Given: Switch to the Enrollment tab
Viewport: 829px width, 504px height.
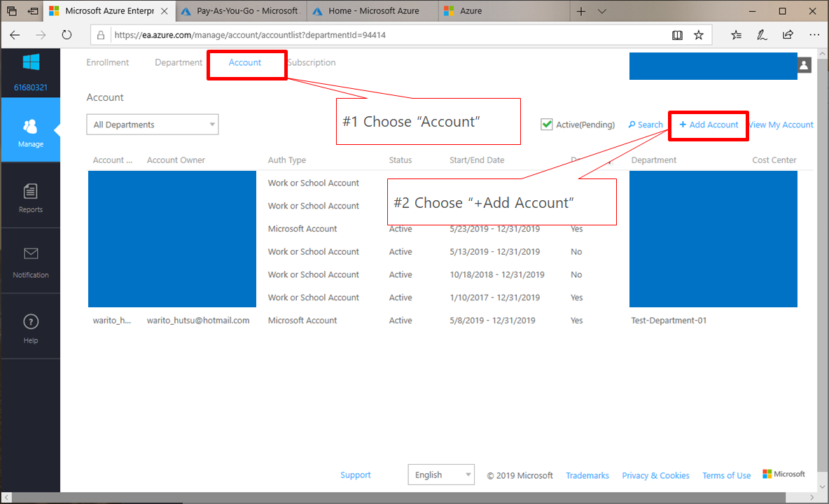Looking at the screenshot, I should pos(107,62).
